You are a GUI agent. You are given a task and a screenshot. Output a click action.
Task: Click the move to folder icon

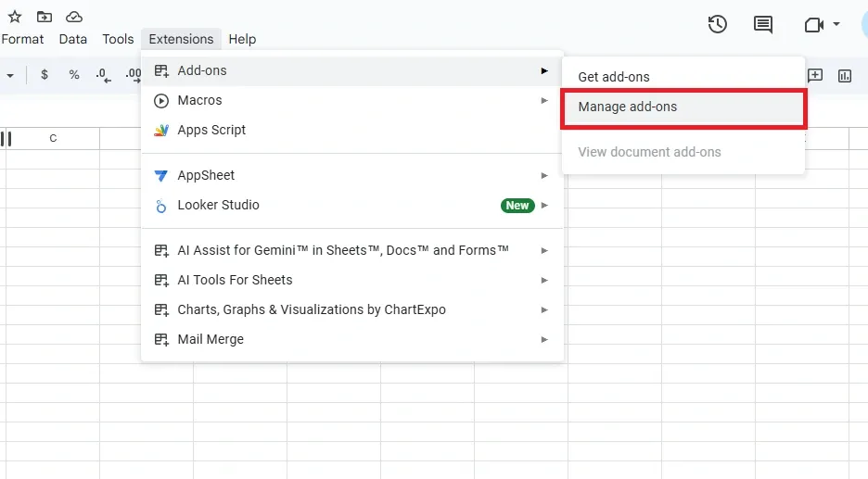coord(44,17)
